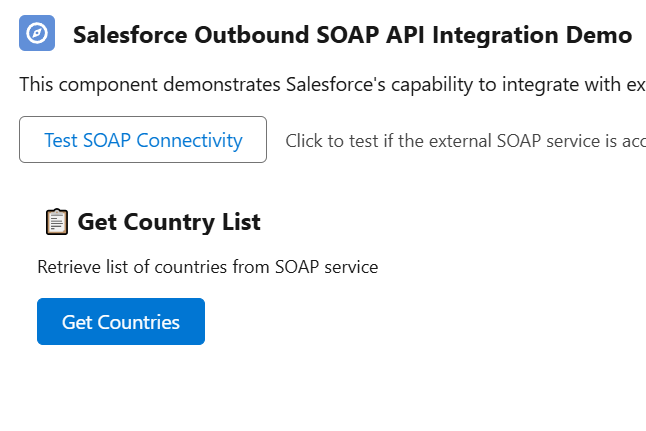Click the blue Get Countries button
Screen dimensions: 646x431
click(121, 321)
